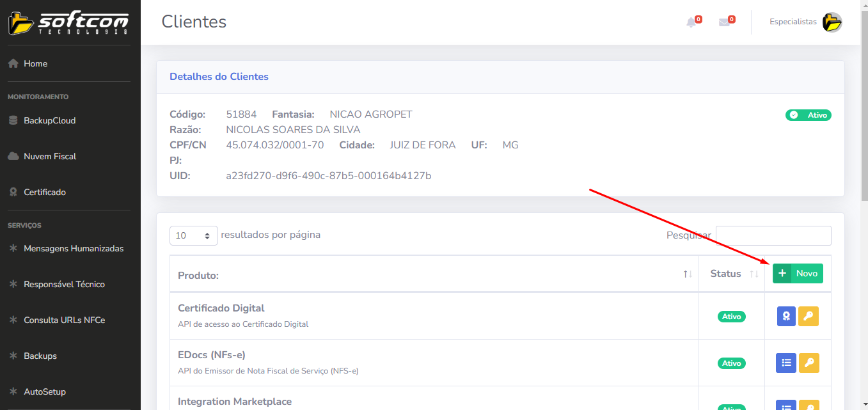Go to BackupCloud in the sidebar
This screenshot has height=410, width=868.
tap(49, 120)
